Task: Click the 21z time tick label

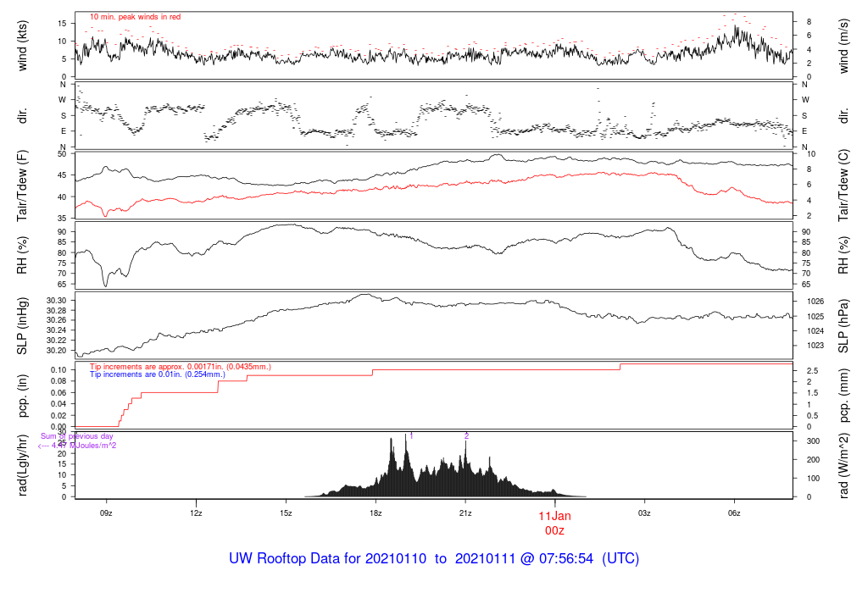Action: click(x=465, y=513)
